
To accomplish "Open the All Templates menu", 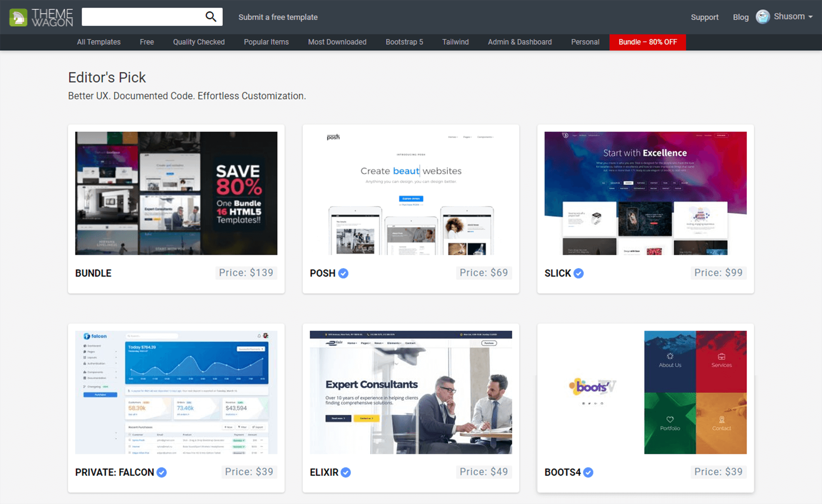I will (x=98, y=42).
